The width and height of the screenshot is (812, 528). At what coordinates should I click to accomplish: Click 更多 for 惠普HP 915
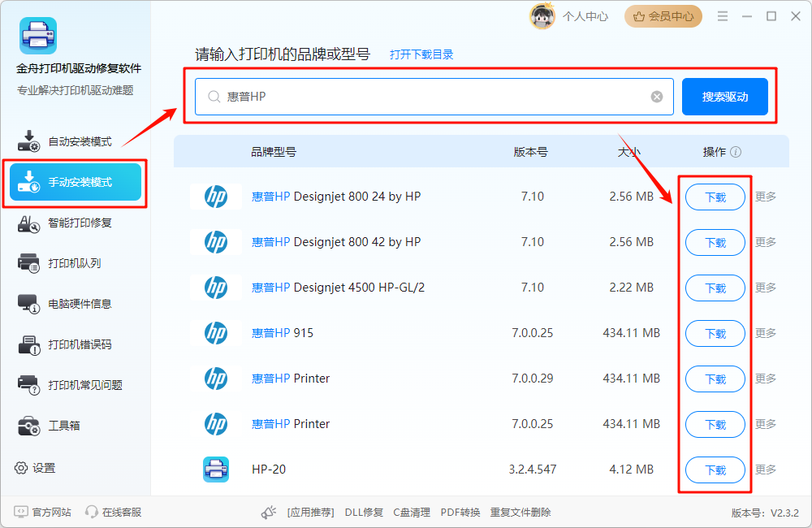pos(766,333)
